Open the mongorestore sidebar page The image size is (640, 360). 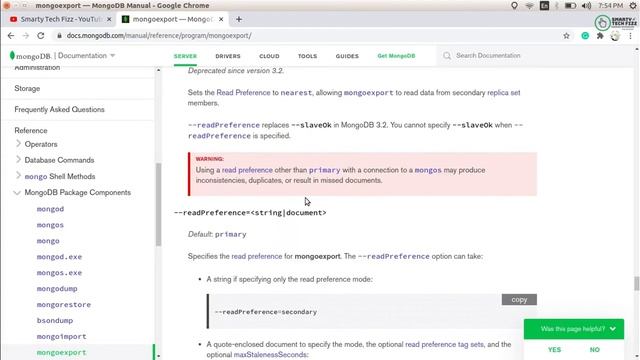tap(64, 304)
